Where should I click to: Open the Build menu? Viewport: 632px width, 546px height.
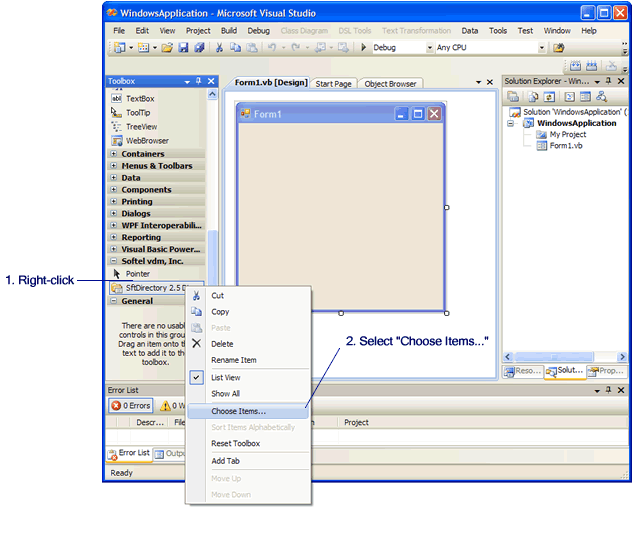pyautogui.click(x=229, y=31)
